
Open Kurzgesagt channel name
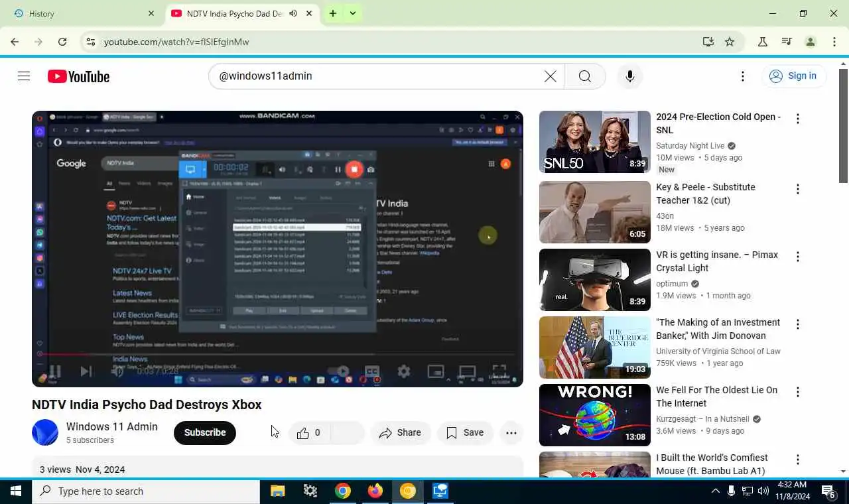coord(702,419)
